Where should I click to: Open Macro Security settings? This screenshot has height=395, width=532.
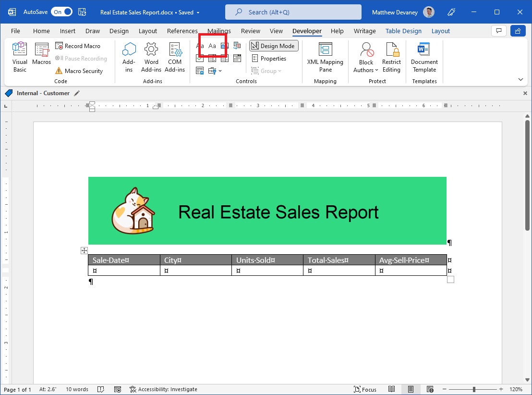tap(80, 71)
